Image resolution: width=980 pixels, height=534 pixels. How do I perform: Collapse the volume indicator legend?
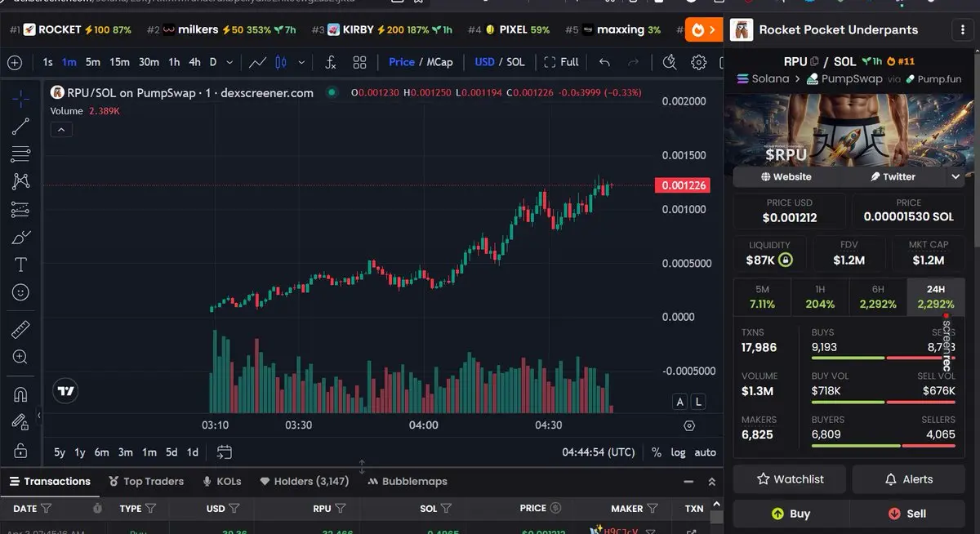tap(61, 129)
